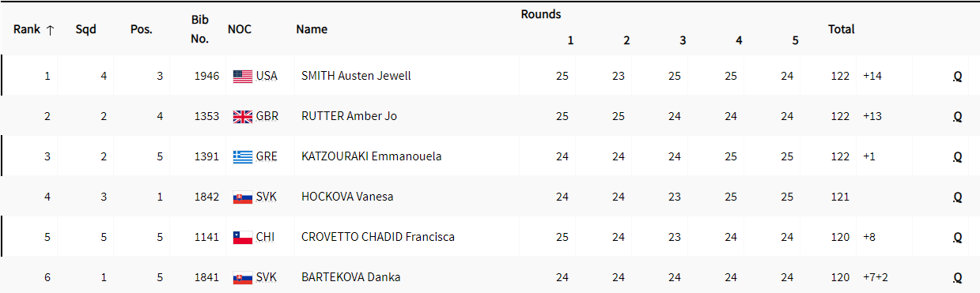Click the Bib No. column header
Screen dimensions: 980x293
(200, 28)
